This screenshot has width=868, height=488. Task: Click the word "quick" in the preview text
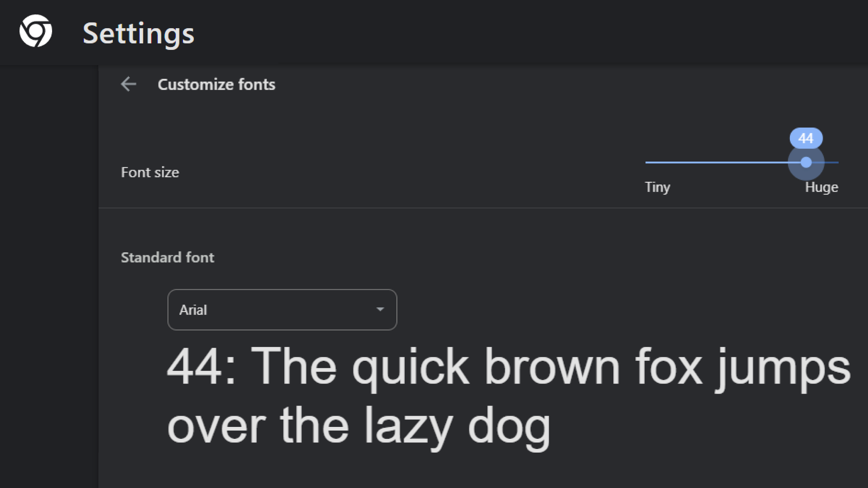click(410, 367)
